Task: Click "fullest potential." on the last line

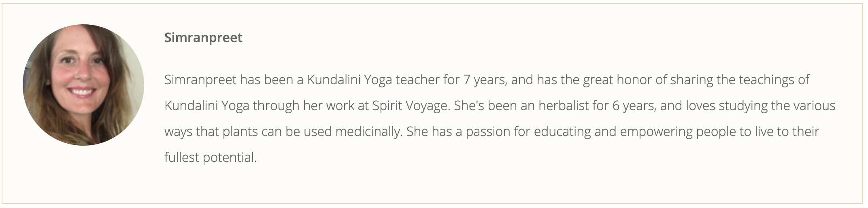Action: [211, 158]
